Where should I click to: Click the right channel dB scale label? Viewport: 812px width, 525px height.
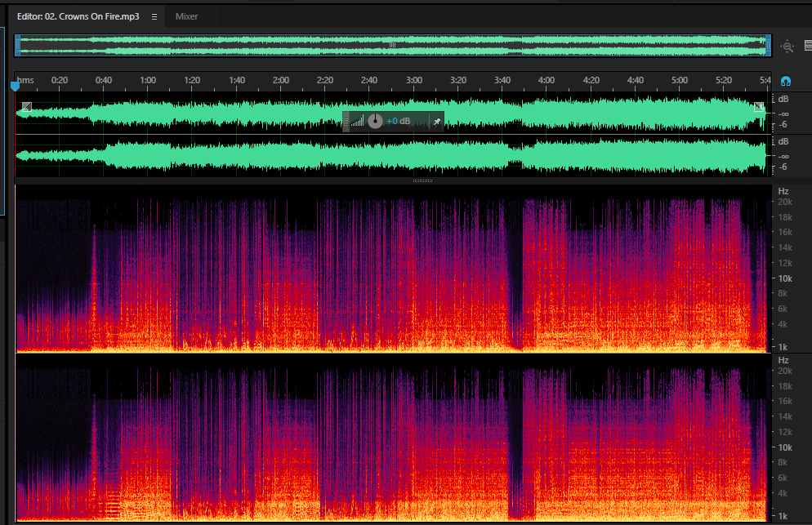(783, 141)
